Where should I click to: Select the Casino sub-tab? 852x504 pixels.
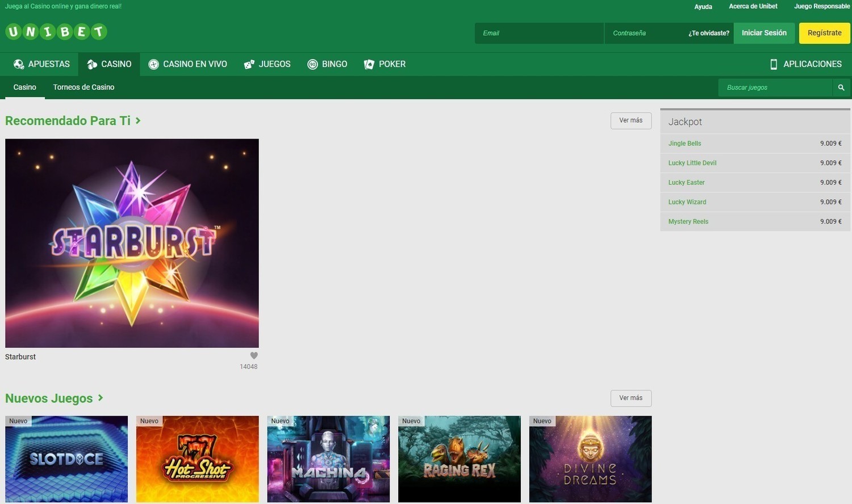pos(25,87)
